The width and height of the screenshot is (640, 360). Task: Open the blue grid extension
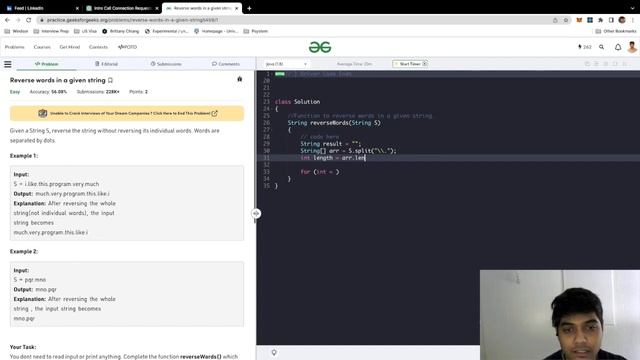pos(590,20)
